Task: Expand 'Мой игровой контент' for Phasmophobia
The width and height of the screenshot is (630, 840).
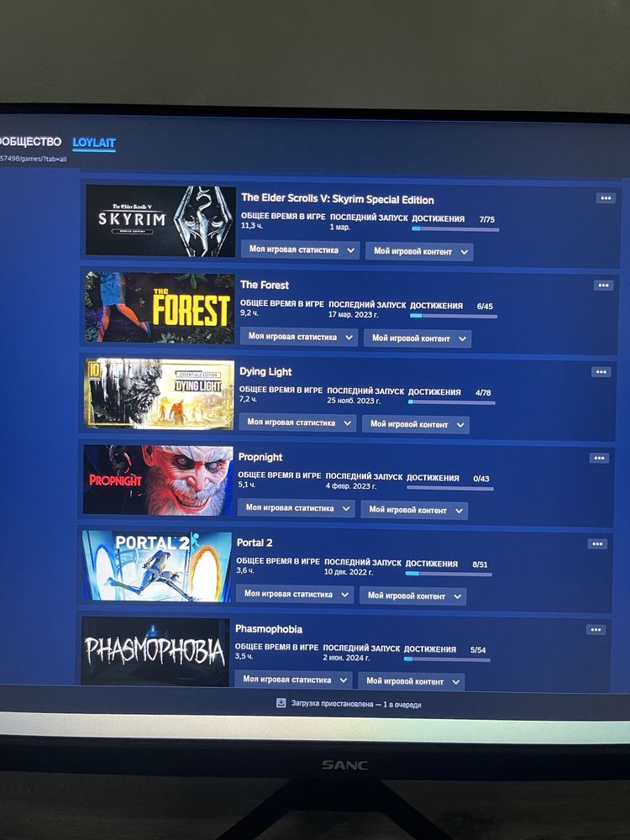Action: (x=412, y=681)
